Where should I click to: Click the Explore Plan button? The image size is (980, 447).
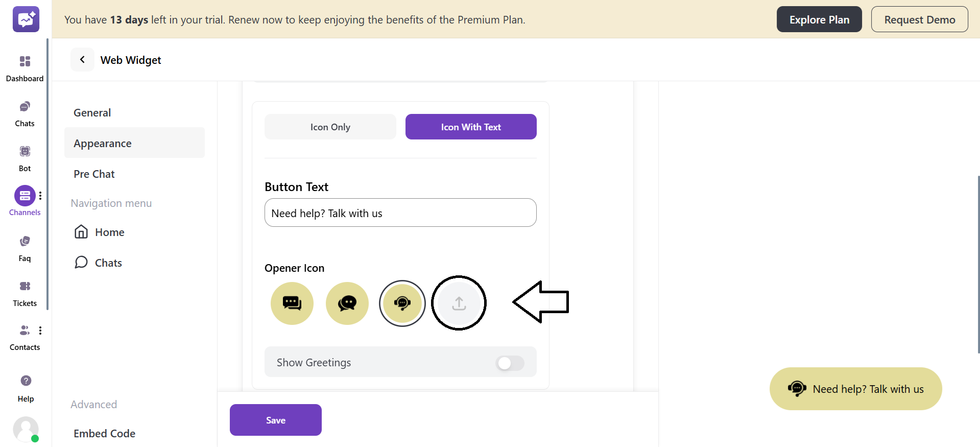click(819, 19)
